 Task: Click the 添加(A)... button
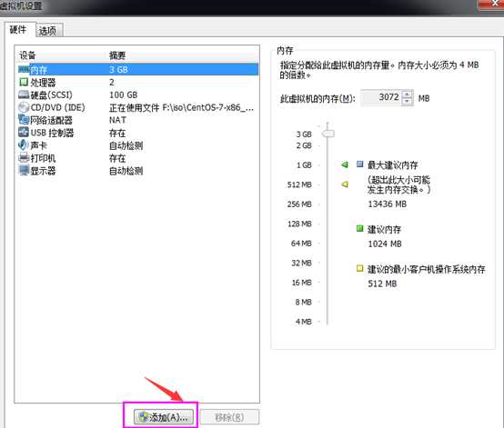point(164,417)
